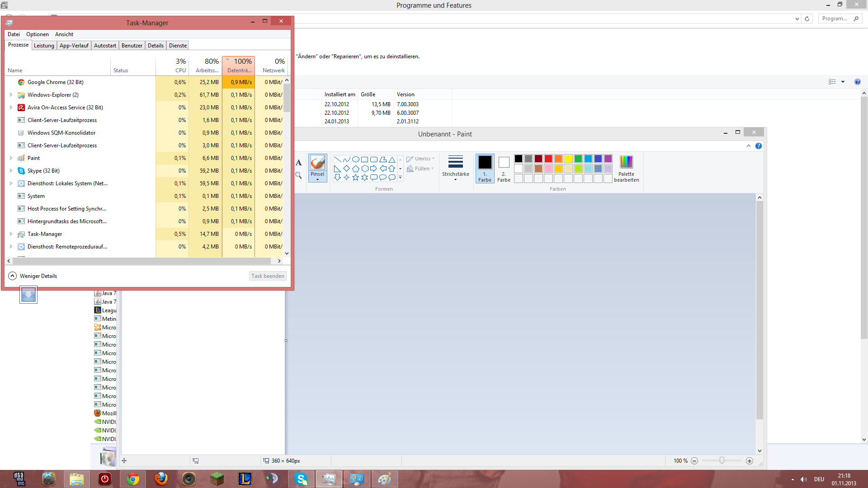This screenshot has width=868, height=488.
Task: Collapse view with Weniger Details
Action: tap(32, 276)
